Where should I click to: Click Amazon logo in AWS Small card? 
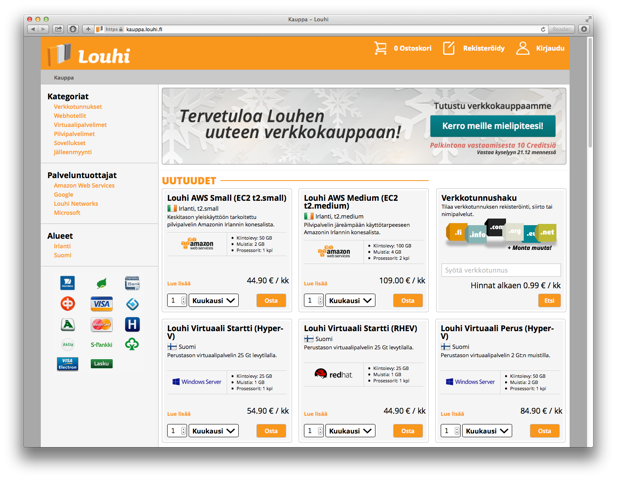pos(197,244)
